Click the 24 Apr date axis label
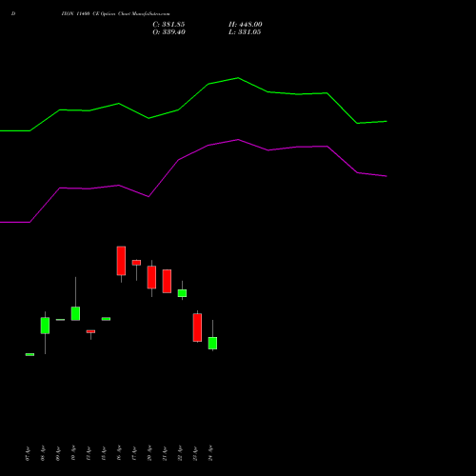 (210, 453)
